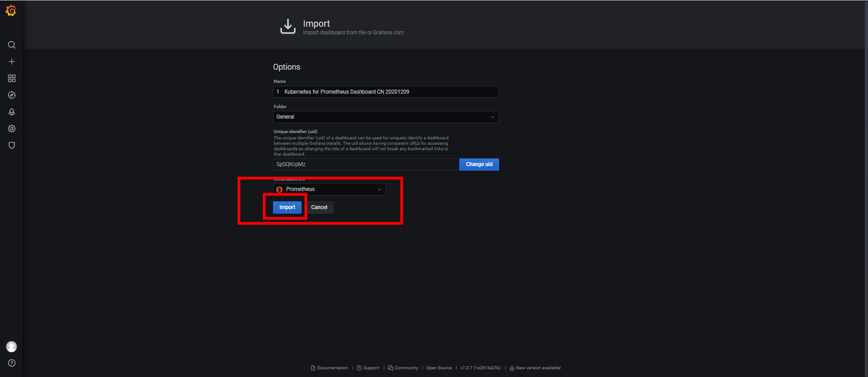Open the Search dashboards icon in sidebar
This screenshot has width=868, height=377.
coord(12,45)
